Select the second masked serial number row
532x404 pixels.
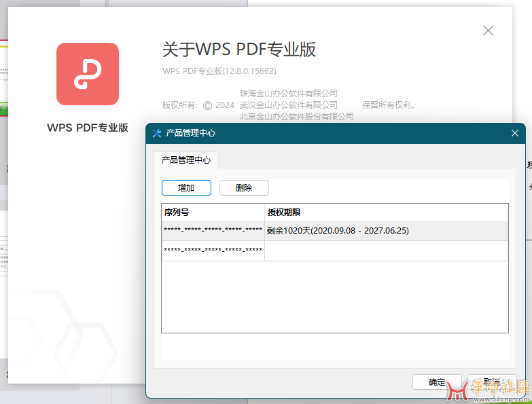point(213,251)
